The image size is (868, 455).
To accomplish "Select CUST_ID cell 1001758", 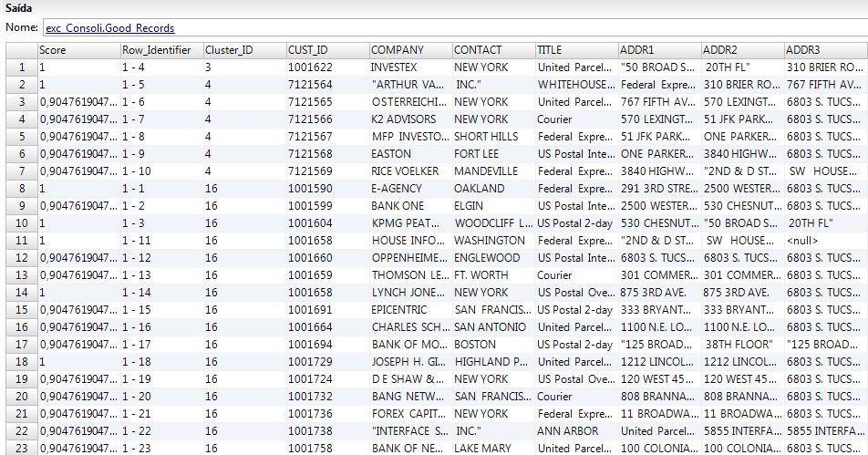I will coord(328,449).
